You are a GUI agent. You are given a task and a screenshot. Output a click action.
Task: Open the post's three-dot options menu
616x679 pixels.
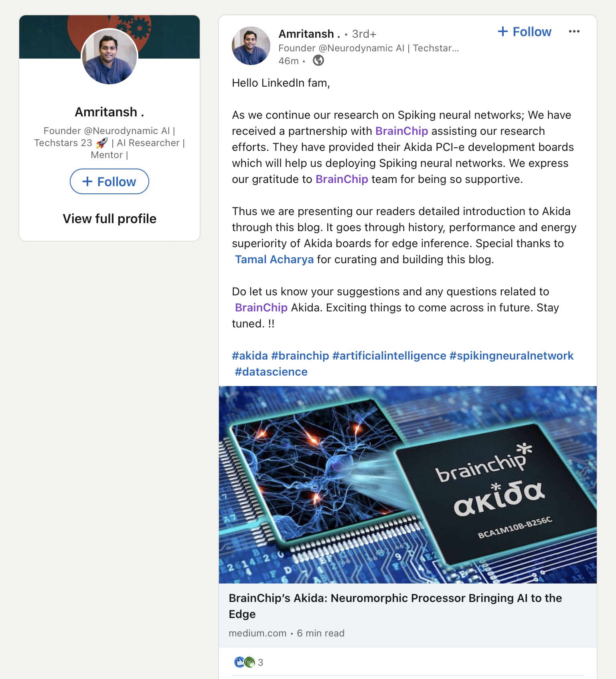pos(574,32)
